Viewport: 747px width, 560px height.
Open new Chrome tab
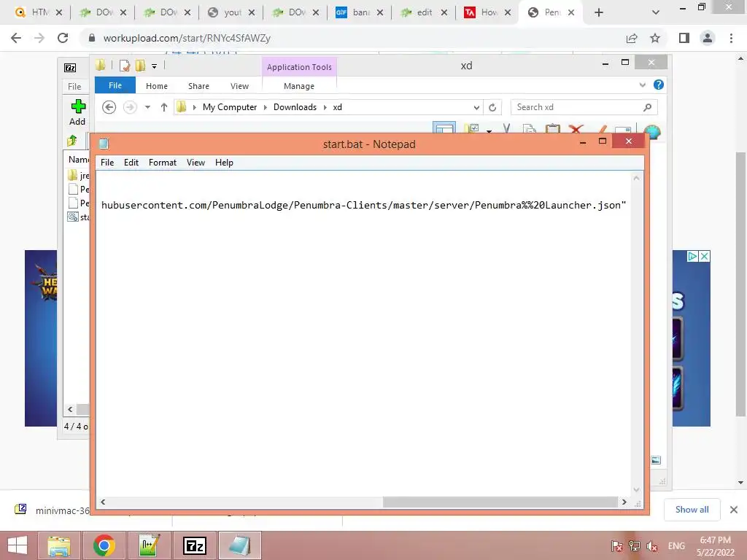[x=599, y=12]
